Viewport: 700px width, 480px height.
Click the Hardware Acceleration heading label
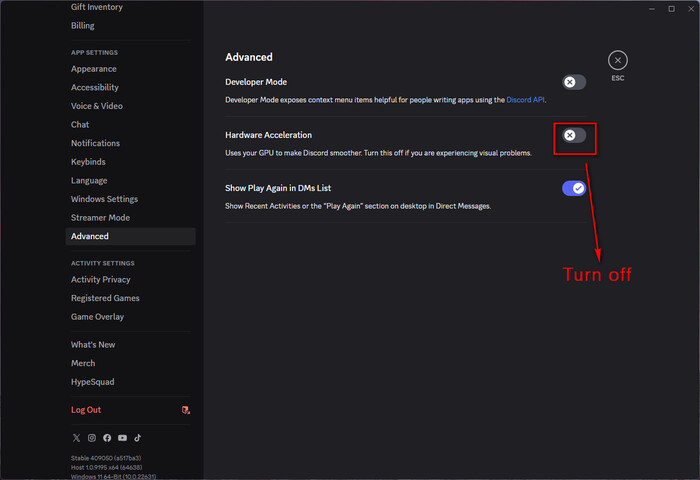tap(269, 135)
